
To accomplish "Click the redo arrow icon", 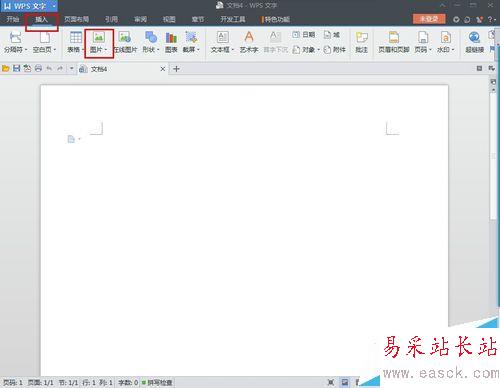I will click(x=60, y=69).
